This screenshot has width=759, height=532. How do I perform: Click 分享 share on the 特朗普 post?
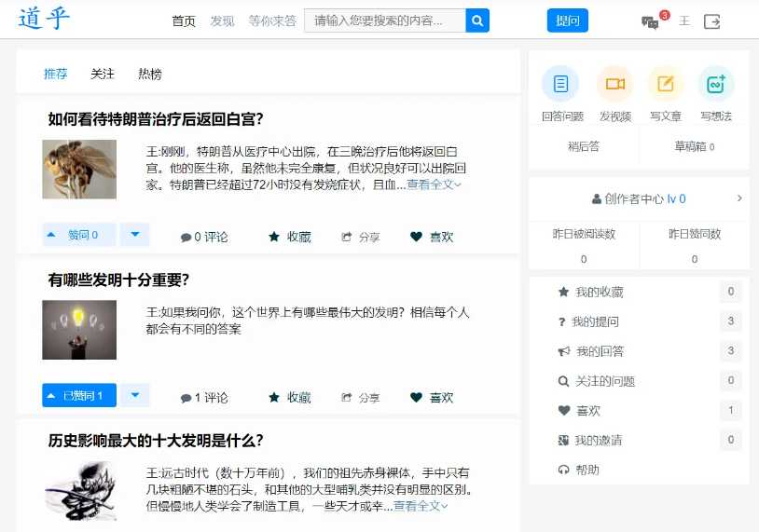tap(361, 237)
